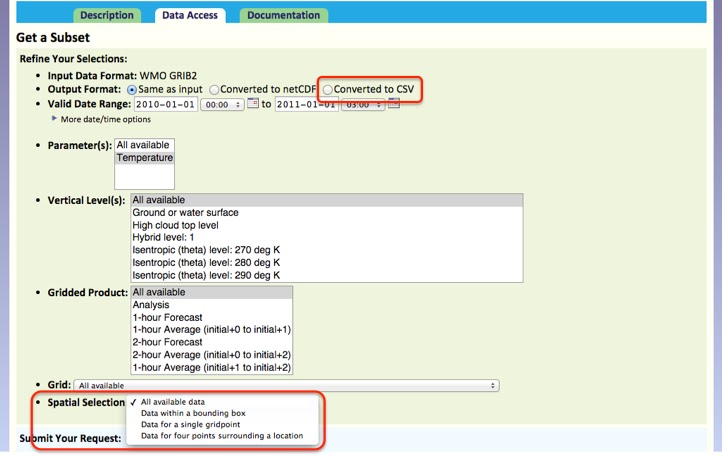The width and height of the screenshot is (722, 456).
Task: Select Isentropic (theta) level: 270 deg K
Action: pos(327,250)
